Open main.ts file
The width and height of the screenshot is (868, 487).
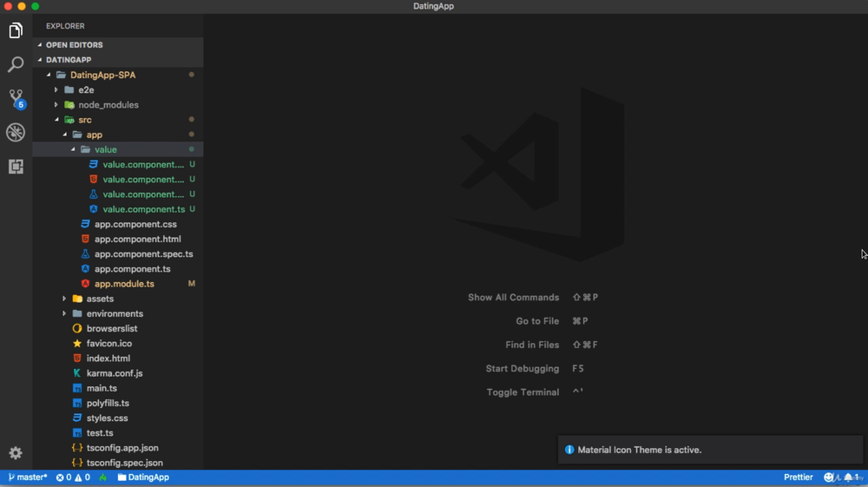[x=102, y=389]
